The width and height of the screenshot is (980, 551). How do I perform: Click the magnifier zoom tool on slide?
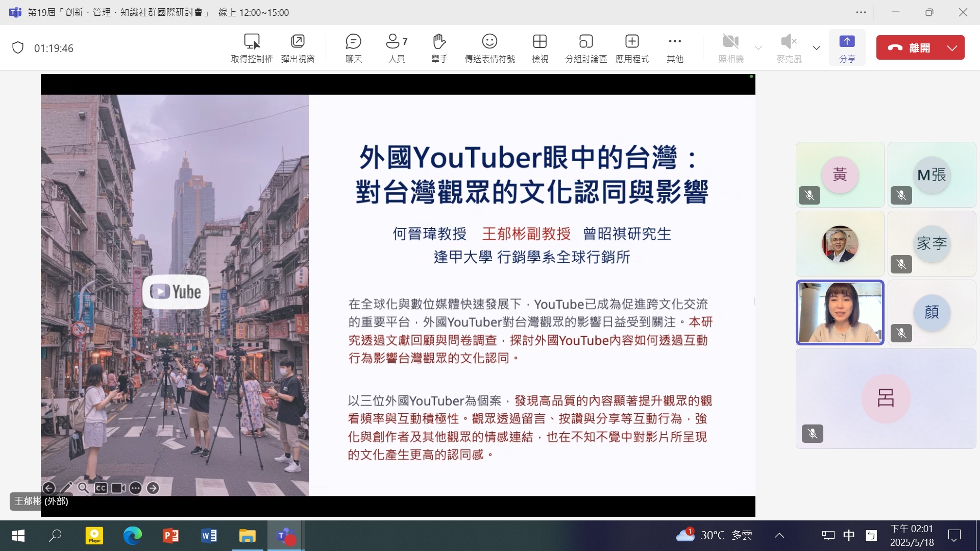[84, 488]
